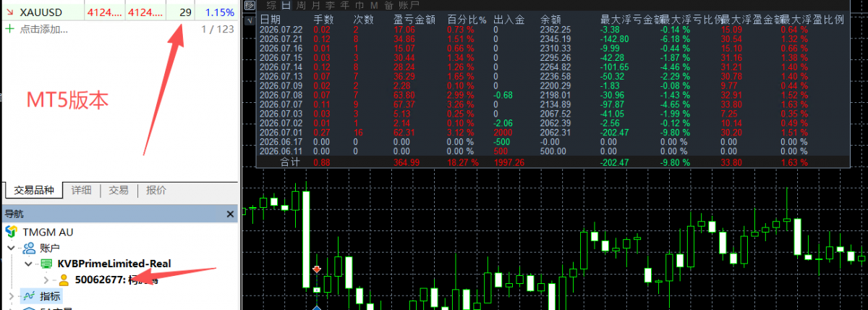This screenshot has width=868, height=310.
Task: Click the red sell arrow marker on chart
Action: click(317, 271)
